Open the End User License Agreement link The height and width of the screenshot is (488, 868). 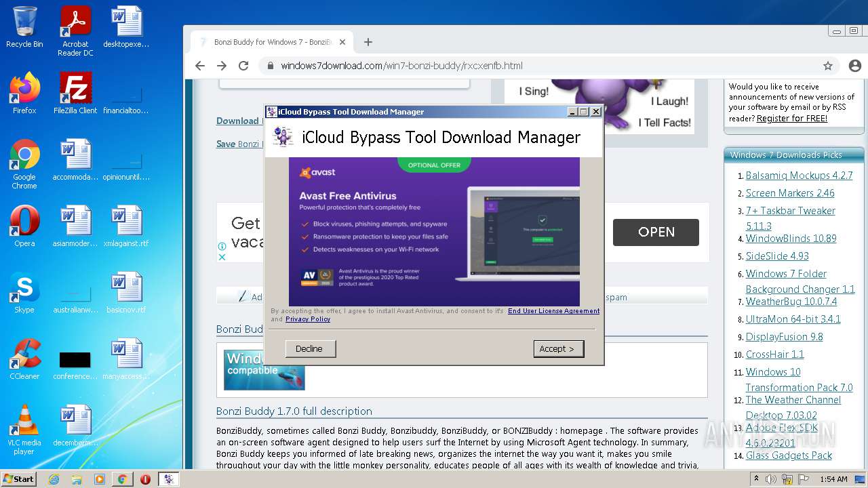[x=553, y=311]
